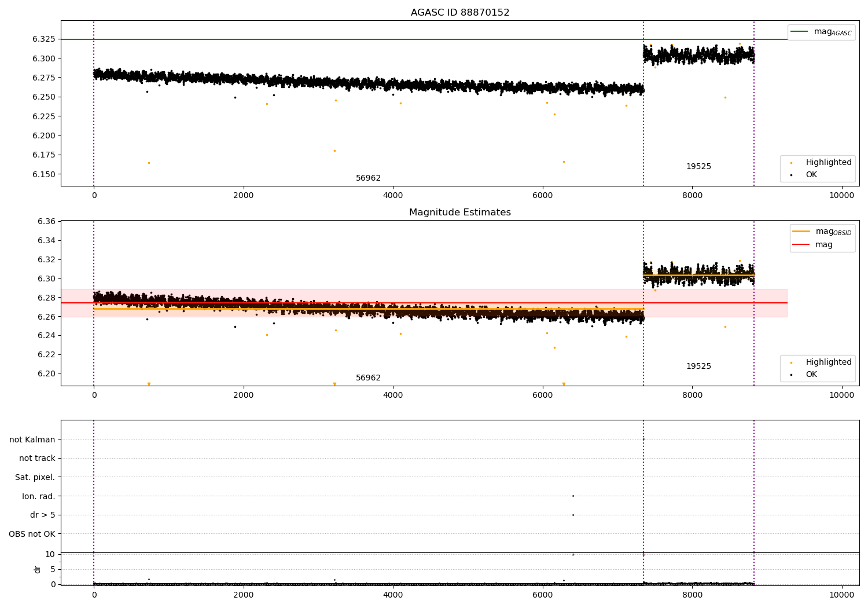Click x-tick '4000' under Magnitude Estimates plot
The width and height of the screenshot is (868, 608).
tap(393, 395)
